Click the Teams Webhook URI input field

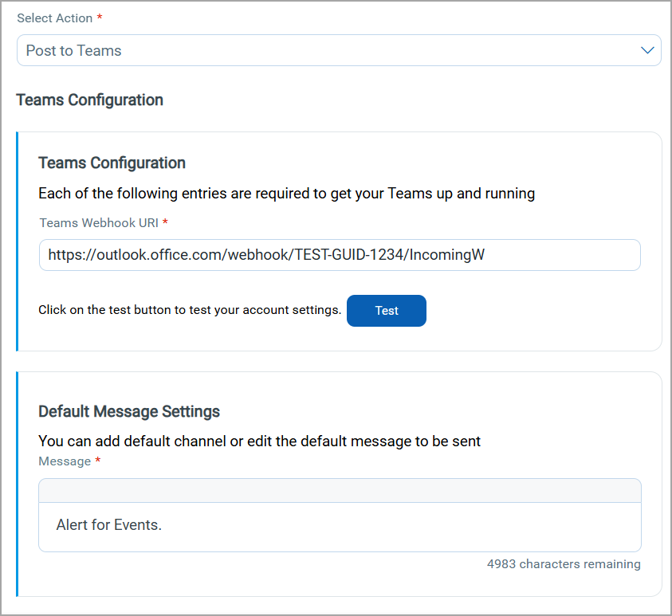coord(339,255)
